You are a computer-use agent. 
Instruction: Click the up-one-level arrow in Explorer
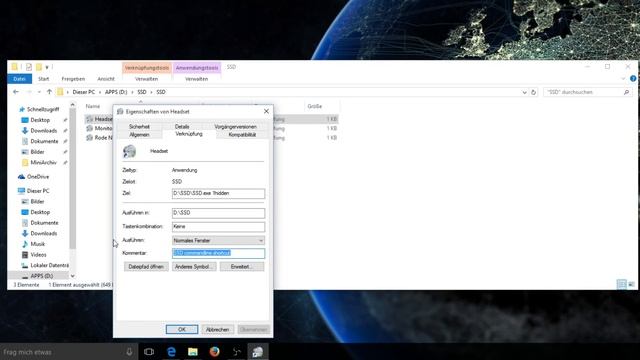click(x=49, y=92)
